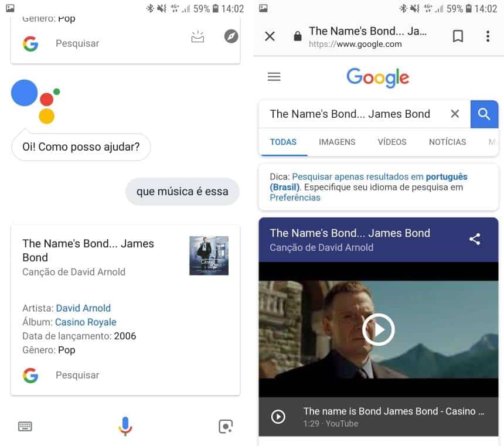This screenshot has width=504, height=446.
Task: Share the song result card
Action: [x=475, y=239]
